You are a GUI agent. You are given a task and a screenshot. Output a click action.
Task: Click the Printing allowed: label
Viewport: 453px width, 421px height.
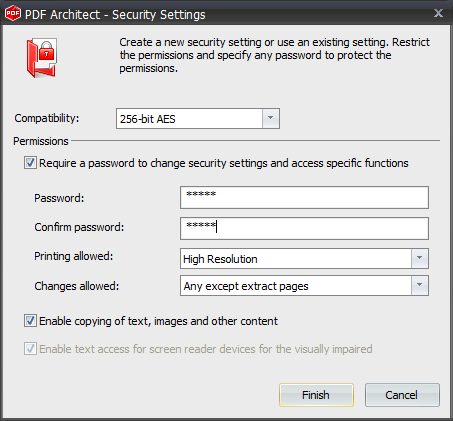tap(74, 256)
